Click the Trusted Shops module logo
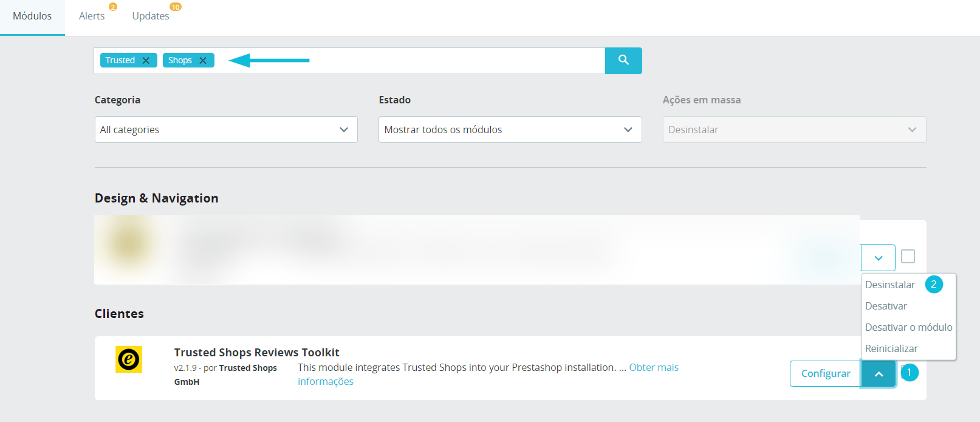 [129, 359]
